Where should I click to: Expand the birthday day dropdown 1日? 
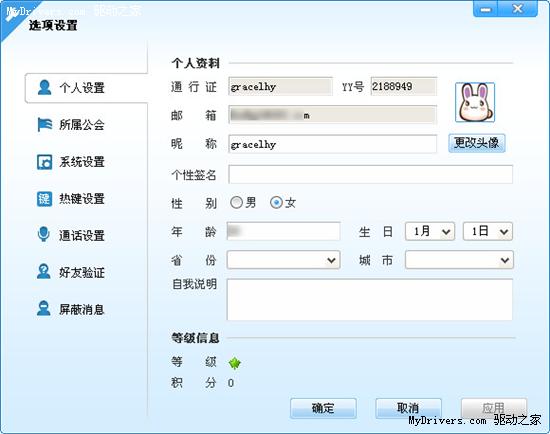click(488, 232)
